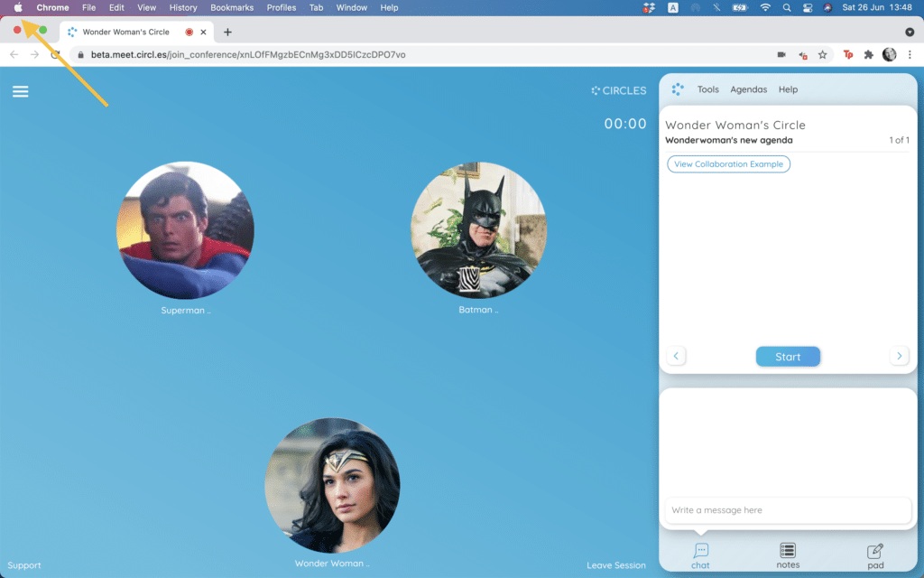
Task: Click the Chrome profile avatar
Action: [x=889, y=55]
